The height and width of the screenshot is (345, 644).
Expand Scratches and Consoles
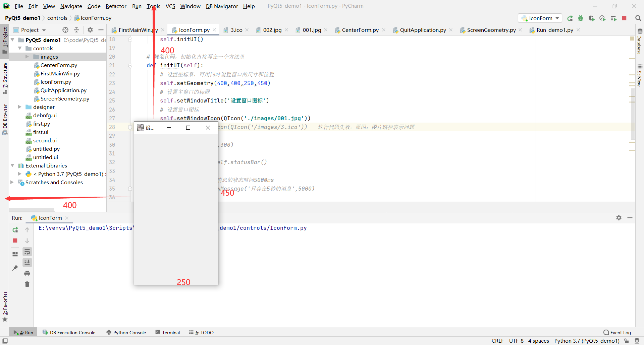[x=12, y=182]
